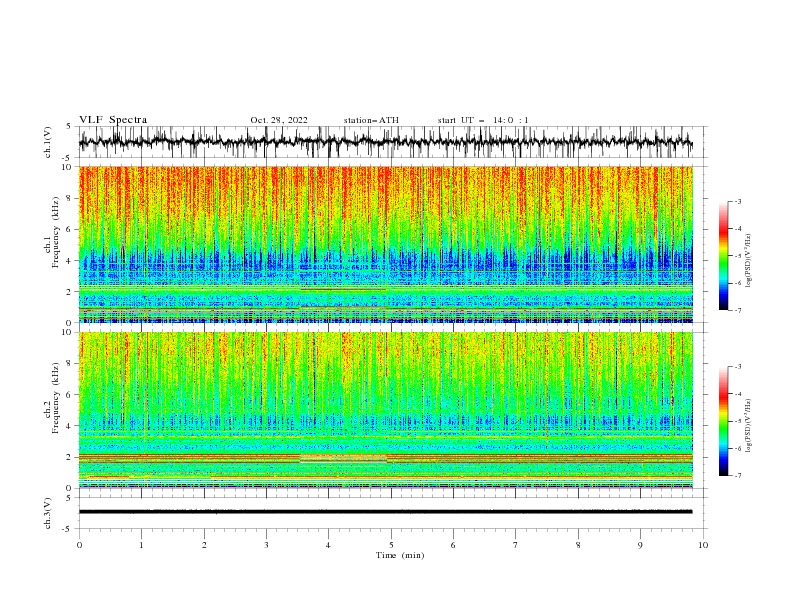
Task: Click the "start UT = 14:0 :1" text
Action: (x=483, y=120)
